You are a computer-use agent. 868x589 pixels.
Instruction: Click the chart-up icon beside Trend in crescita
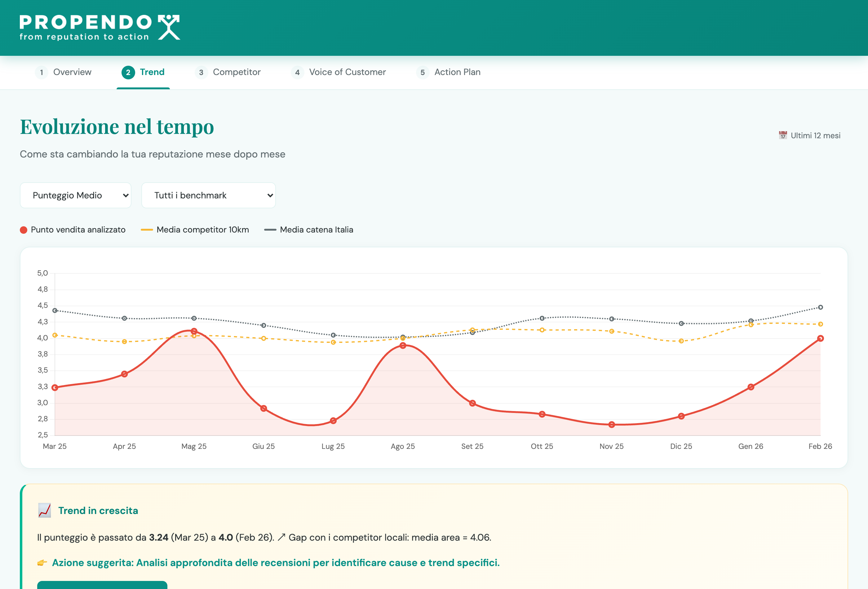[44, 511]
